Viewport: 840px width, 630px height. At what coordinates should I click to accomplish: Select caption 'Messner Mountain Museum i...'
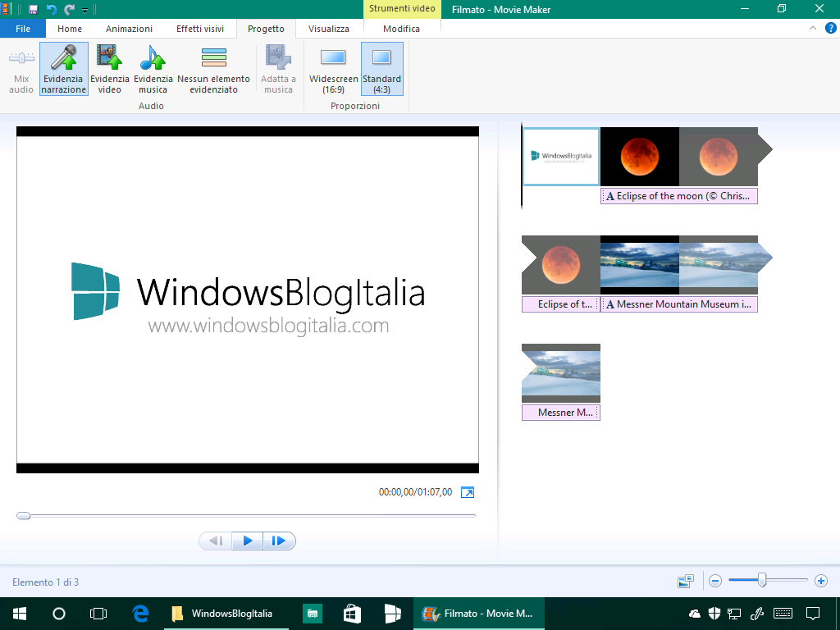coord(678,304)
